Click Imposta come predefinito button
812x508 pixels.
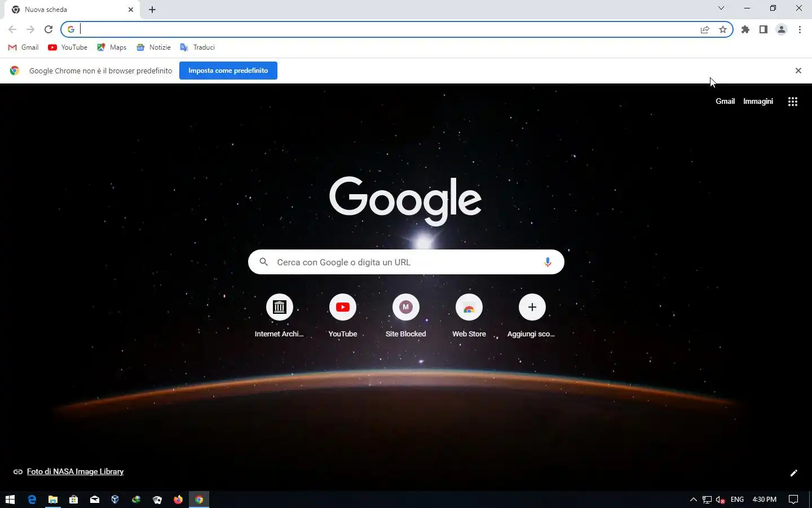pos(228,71)
